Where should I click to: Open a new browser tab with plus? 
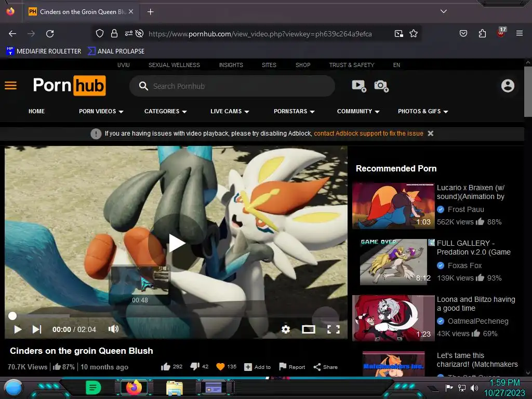click(x=150, y=12)
